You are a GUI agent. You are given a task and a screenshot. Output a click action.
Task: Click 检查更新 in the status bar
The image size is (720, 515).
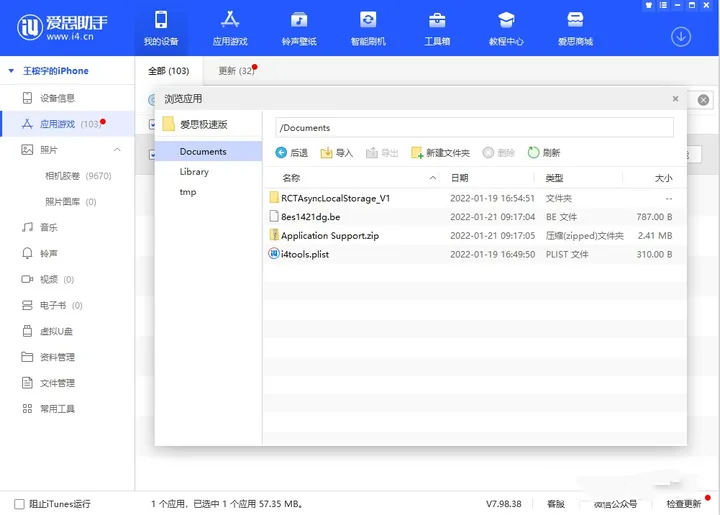coord(684,504)
